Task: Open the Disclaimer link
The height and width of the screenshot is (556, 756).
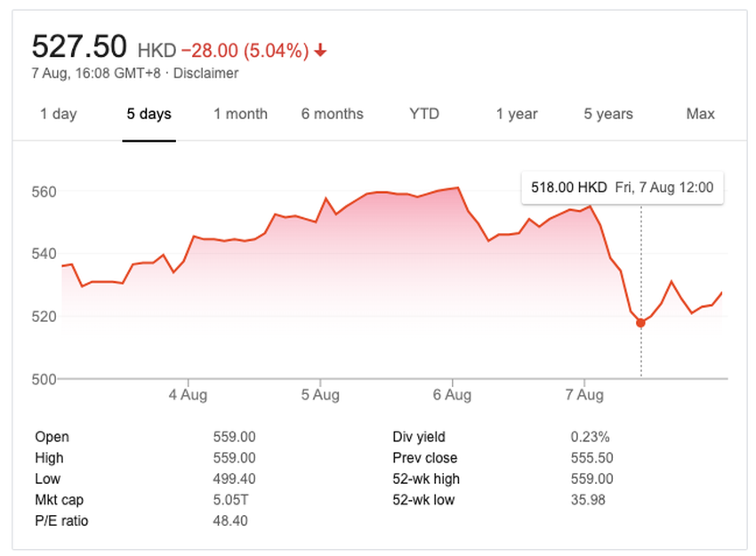Action: pos(208,74)
